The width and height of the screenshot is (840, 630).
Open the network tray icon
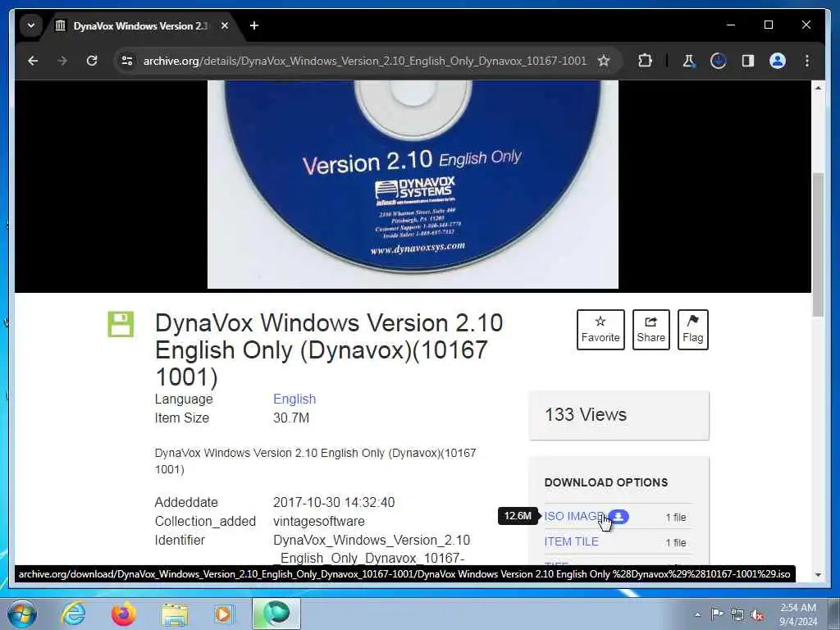click(737, 614)
